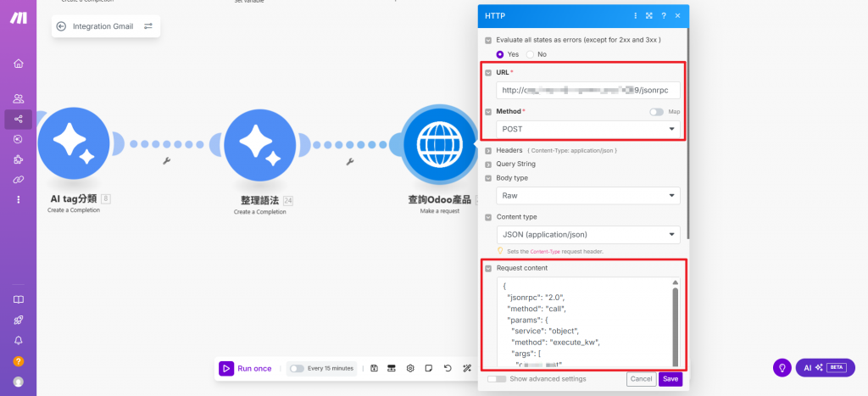Open the rocket What's new icon
868x396 pixels.
[19, 321]
